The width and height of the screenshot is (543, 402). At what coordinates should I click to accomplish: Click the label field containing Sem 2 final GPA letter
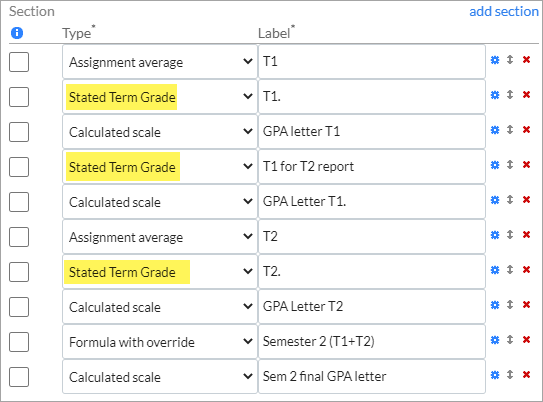(x=372, y=377)
